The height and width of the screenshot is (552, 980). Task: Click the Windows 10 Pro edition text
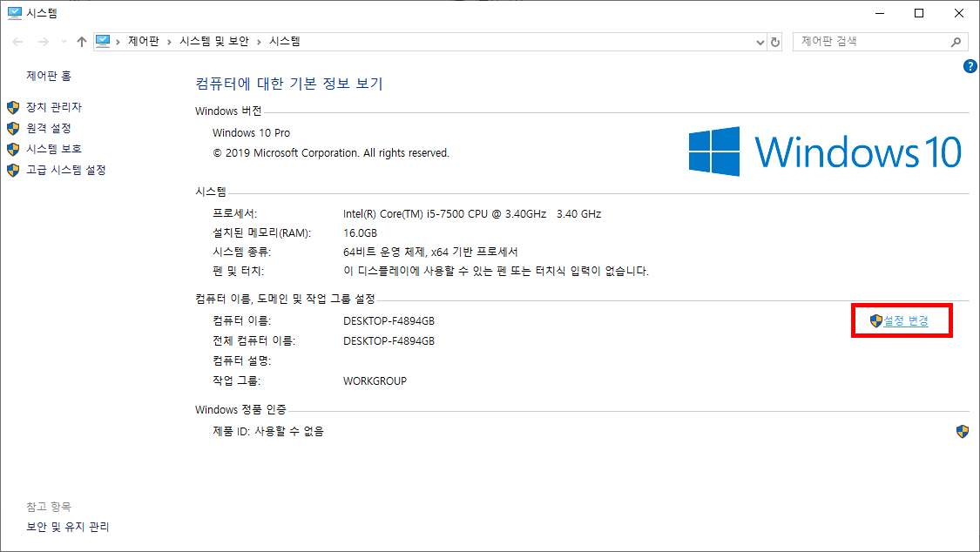(251, 133)
